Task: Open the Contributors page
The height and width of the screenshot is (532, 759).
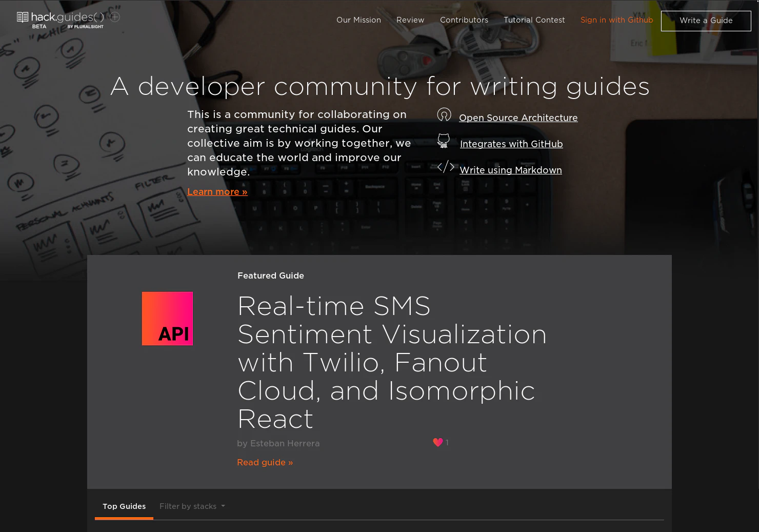Action: pos(464,20)
